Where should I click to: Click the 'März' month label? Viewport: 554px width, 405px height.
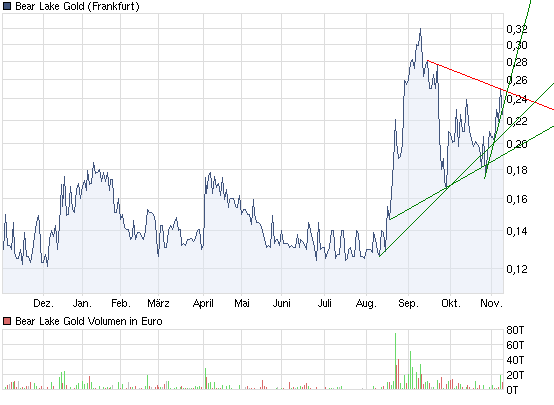158,303
